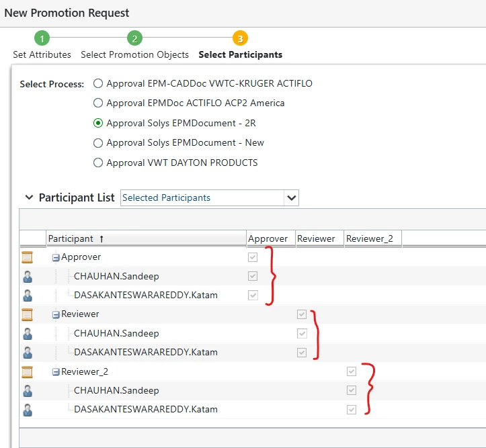Click the Approval VWT DAYTON PRODUCTS label

point(182,163)
